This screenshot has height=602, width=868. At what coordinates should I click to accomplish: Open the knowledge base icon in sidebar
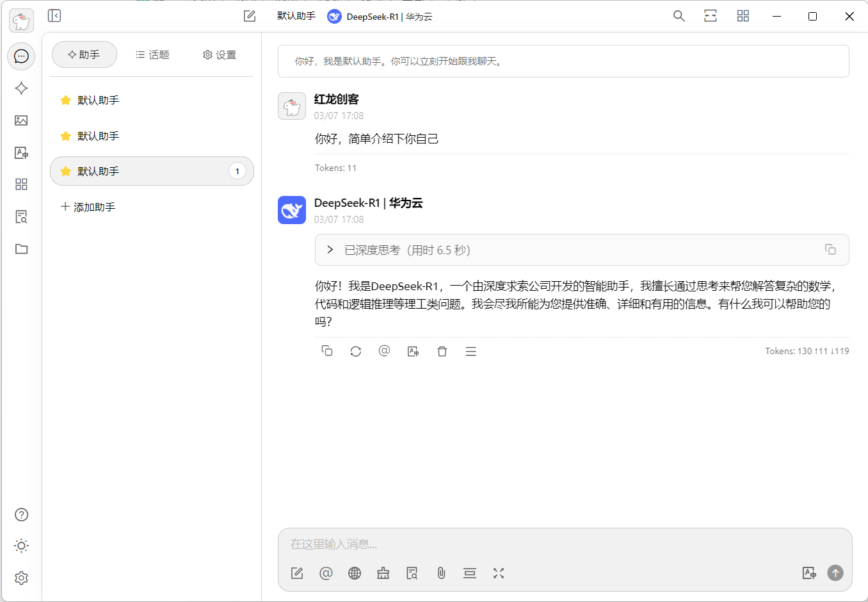pyautogui.click(x=21, y=216)
